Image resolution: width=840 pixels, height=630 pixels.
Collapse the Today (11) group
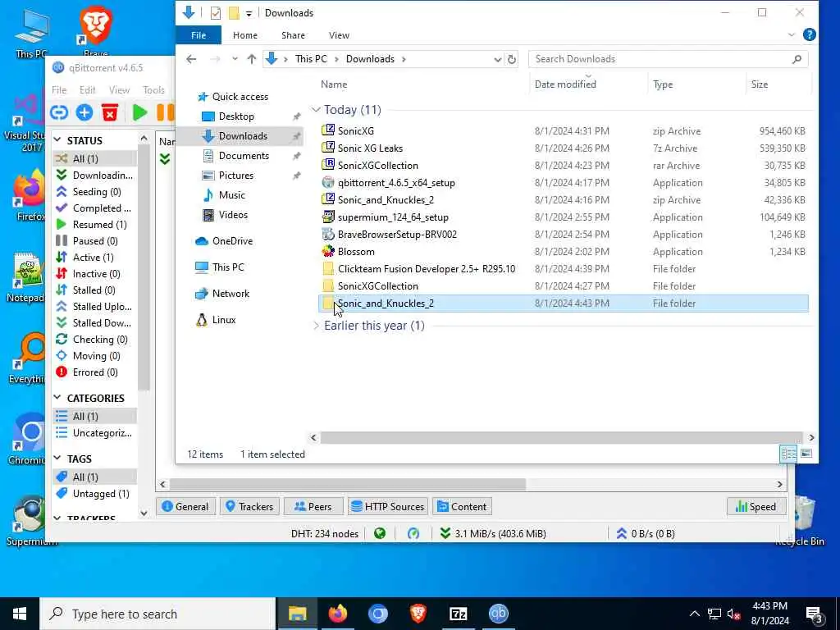click(316, 110)
